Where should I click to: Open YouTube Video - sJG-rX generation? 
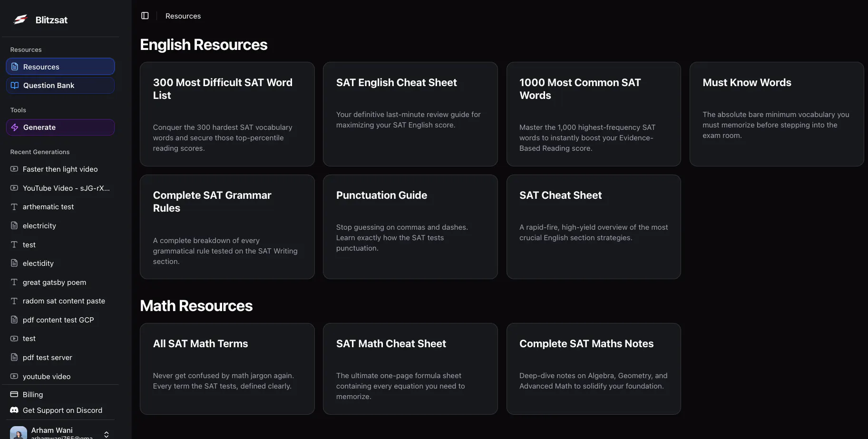tap(60, 188)
